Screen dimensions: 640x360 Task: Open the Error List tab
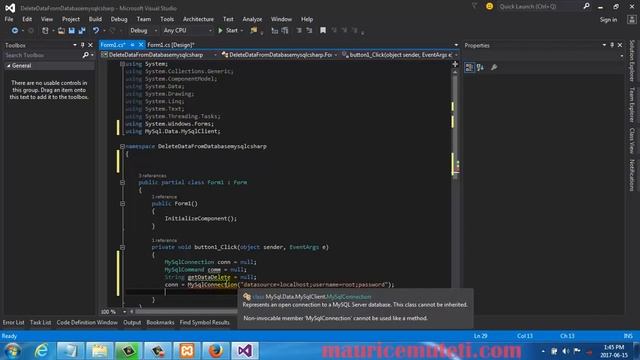pyautogui.click(x=13, y=322)
